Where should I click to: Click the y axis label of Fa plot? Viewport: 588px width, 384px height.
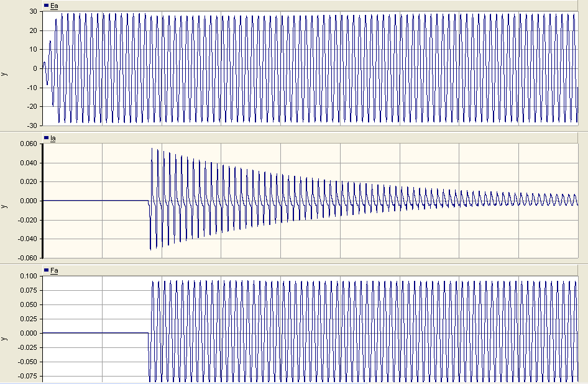[x=4, y=339]
